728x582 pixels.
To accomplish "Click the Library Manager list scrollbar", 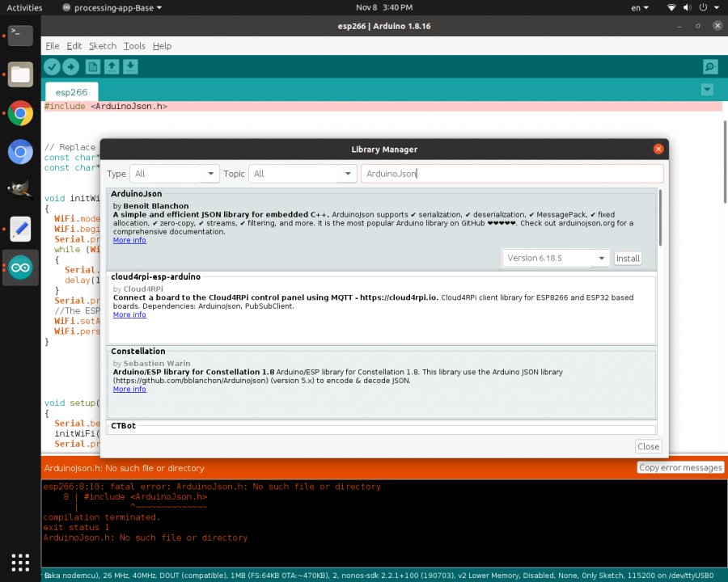I will coord(660,217).
